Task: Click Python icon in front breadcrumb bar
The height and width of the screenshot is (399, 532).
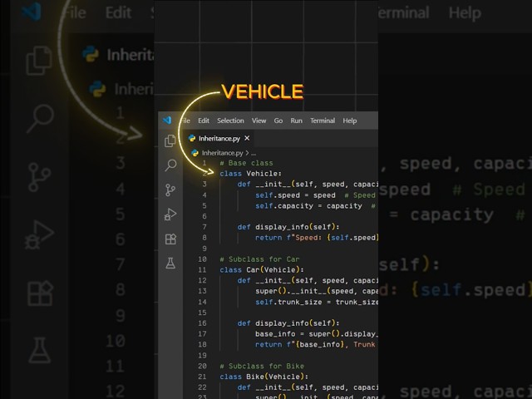Action: 195,153
